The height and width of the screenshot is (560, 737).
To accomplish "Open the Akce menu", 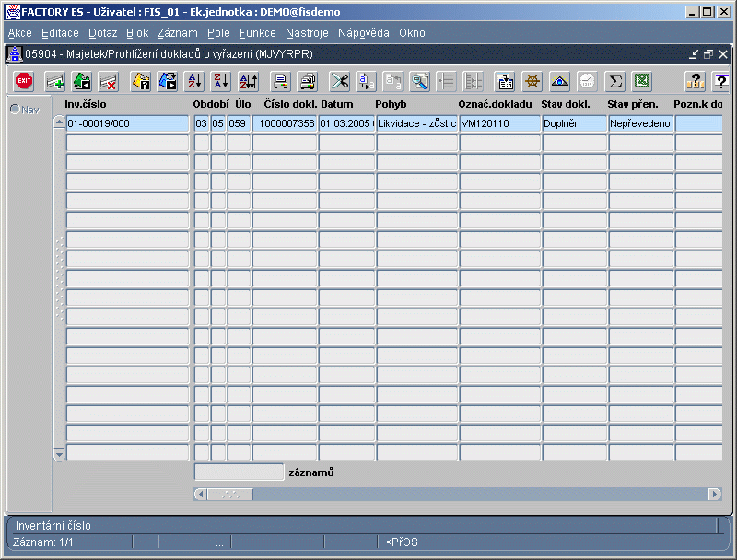I will click(19, 33).
